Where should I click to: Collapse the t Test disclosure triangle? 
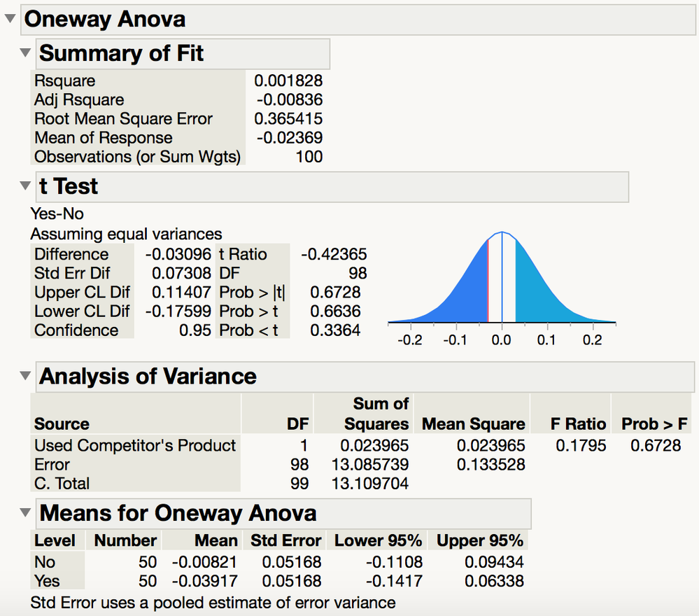pos(25,185)
